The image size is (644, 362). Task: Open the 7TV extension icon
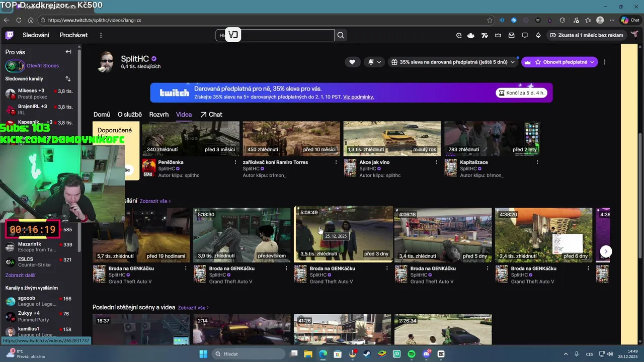pyautogui.click(x=485, y=35)
